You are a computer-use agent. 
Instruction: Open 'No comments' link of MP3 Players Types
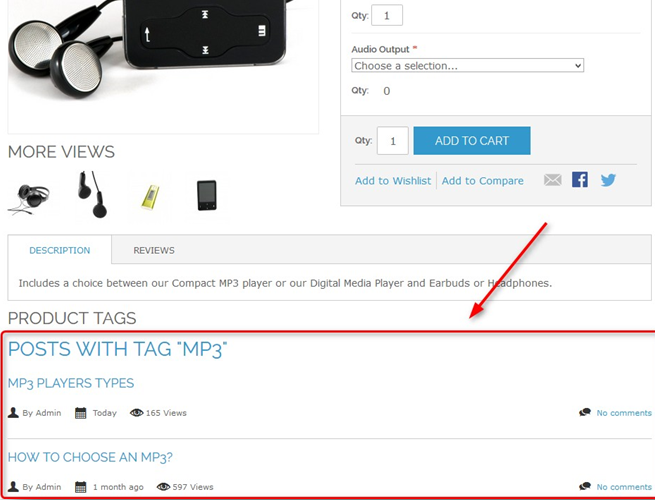coord(624,413)
